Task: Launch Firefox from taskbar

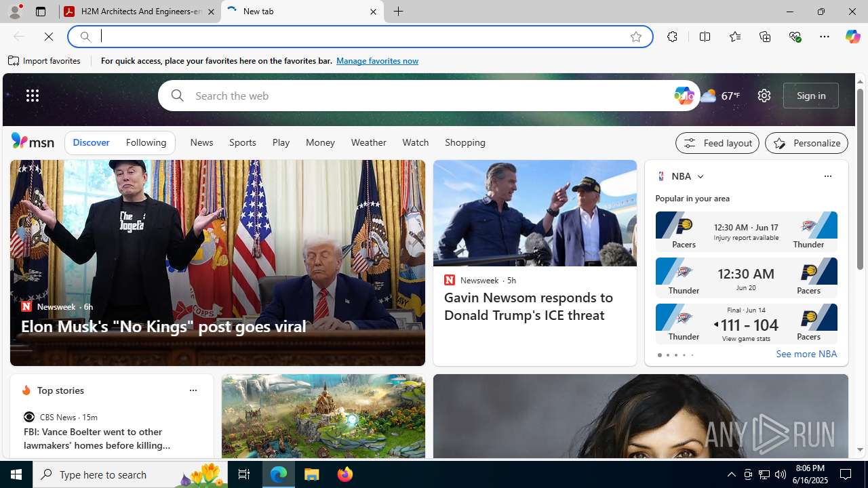Action: coord(345,474)
